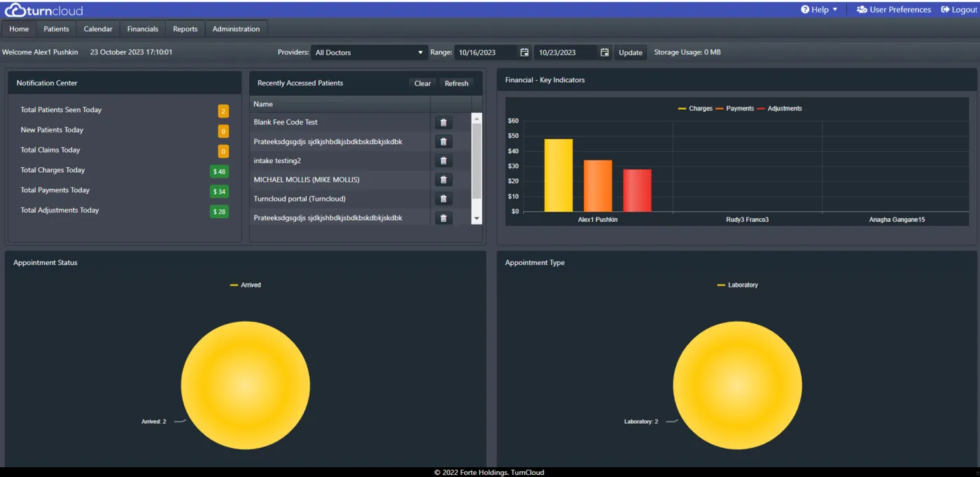Clear the recently accessed patients list
This screenshot has height=477, width=980.
pos(423,83)
